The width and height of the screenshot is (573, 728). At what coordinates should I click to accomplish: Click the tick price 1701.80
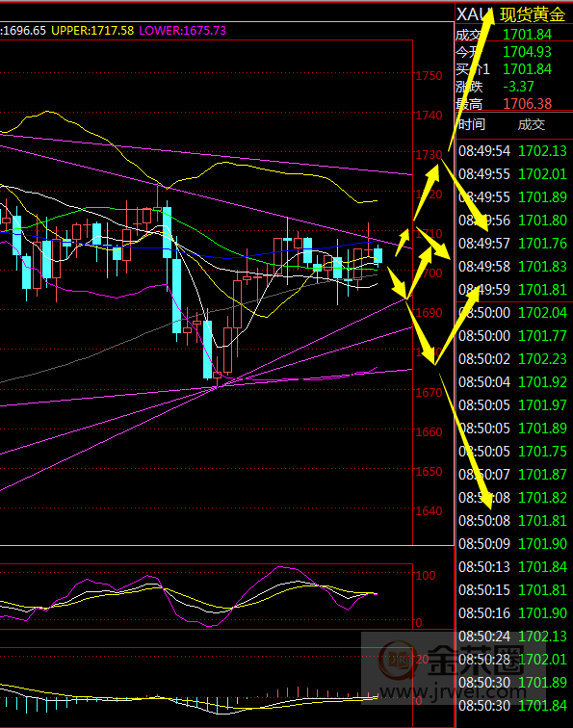[542, 221]
